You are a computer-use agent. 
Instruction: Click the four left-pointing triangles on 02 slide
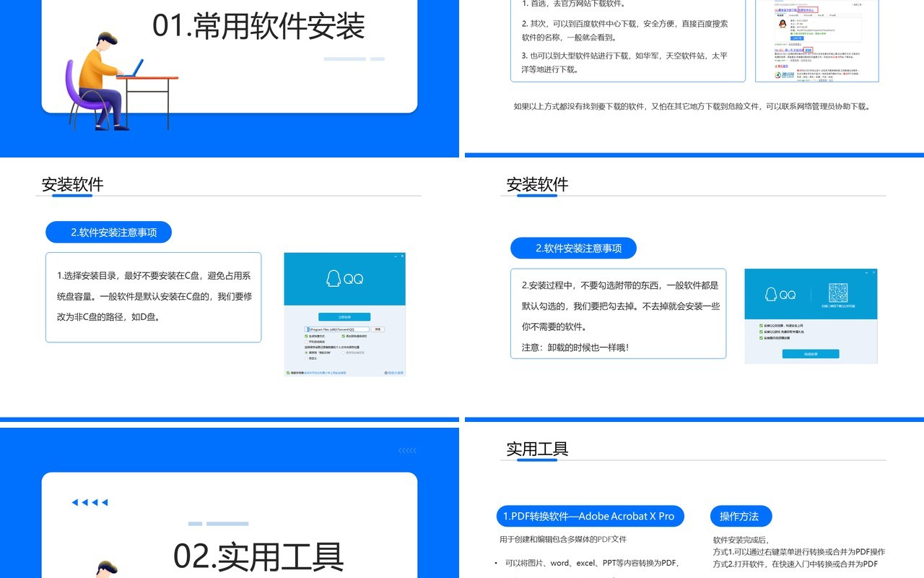click(90, 503)
